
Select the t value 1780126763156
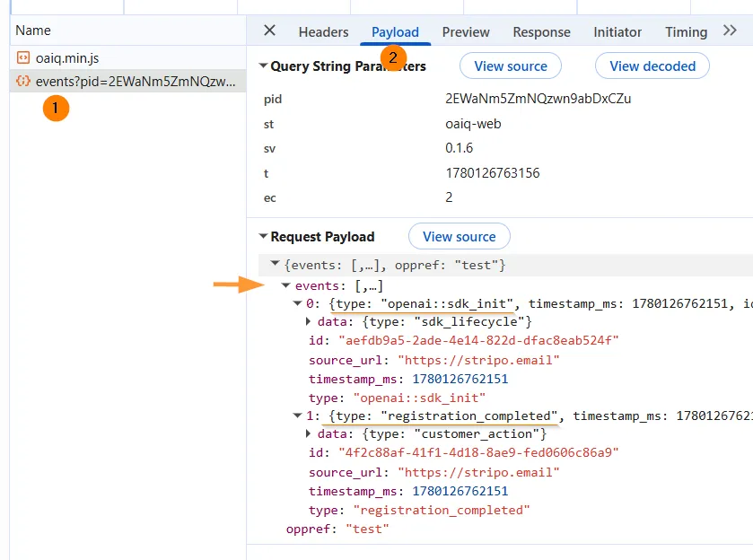pos(492,173)
